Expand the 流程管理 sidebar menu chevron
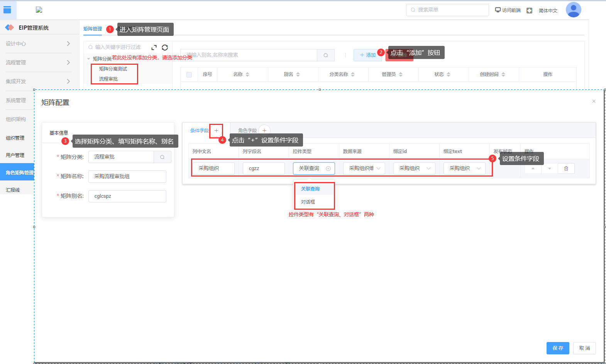606x364 pixels. pyautogui.click(x=68, y=62)
